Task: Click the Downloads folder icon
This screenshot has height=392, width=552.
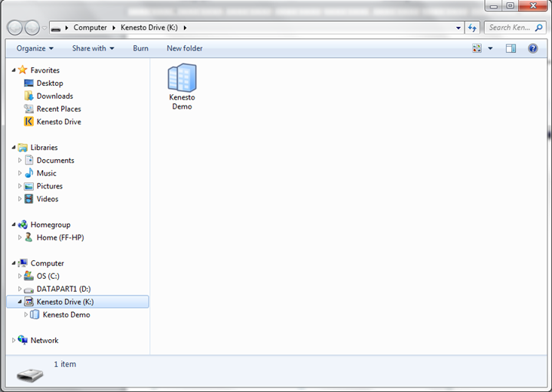Action: [29, 96]
